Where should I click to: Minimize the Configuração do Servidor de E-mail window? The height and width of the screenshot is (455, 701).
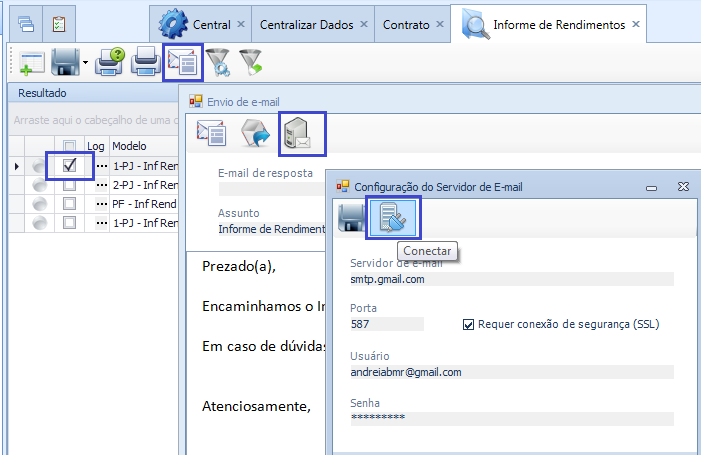click(651, 187)
